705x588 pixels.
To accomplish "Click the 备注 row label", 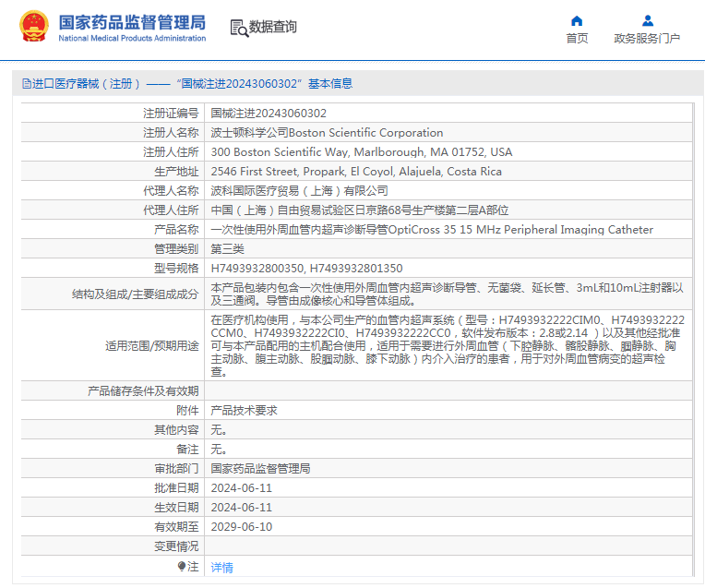I will pyautogui.click(x=187, y=449).
